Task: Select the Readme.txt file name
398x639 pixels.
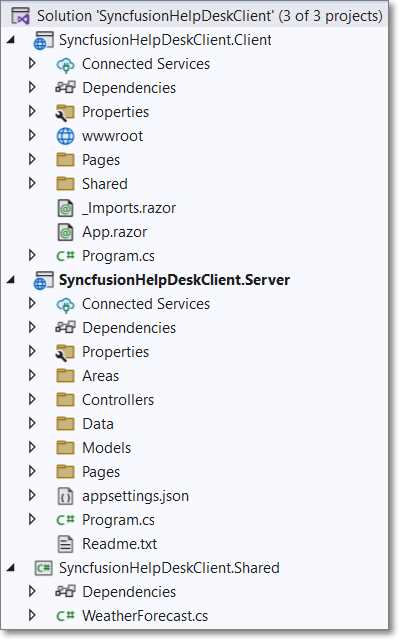Action: (x=119, y=544)
